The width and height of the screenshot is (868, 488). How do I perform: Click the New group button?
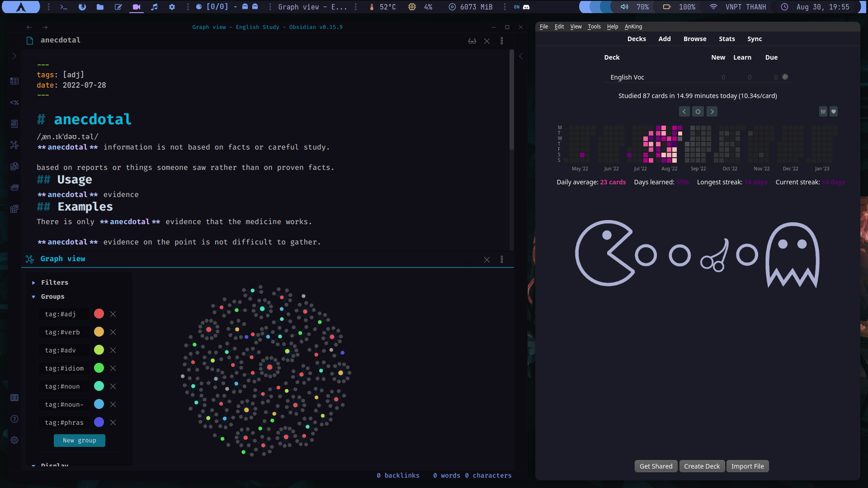pyautogui.click(x=80, y=441)
